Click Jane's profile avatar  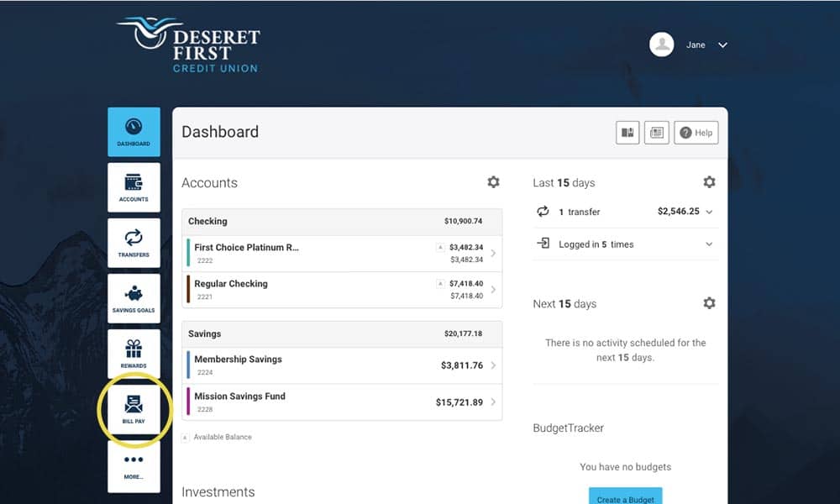tap(662, 45)
